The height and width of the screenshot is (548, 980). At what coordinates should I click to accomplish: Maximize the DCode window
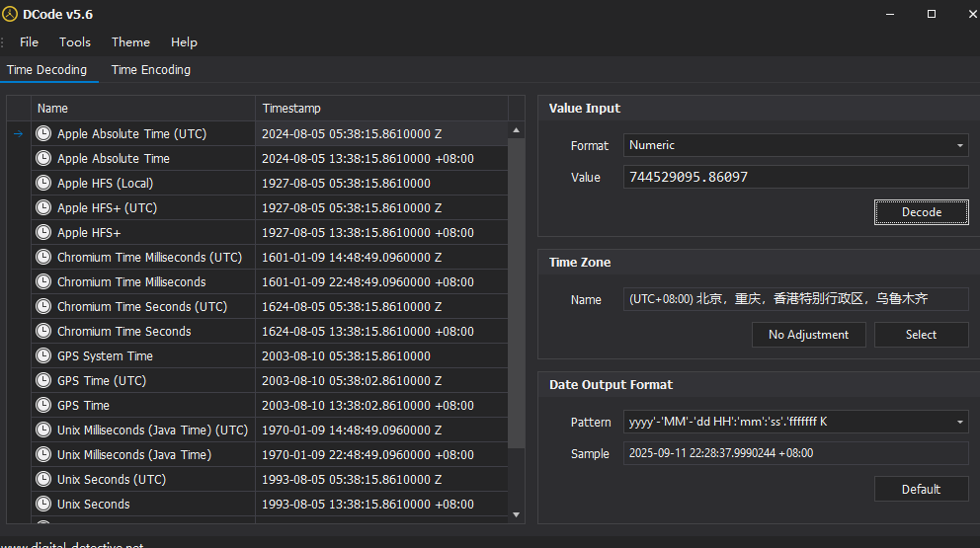932,14
